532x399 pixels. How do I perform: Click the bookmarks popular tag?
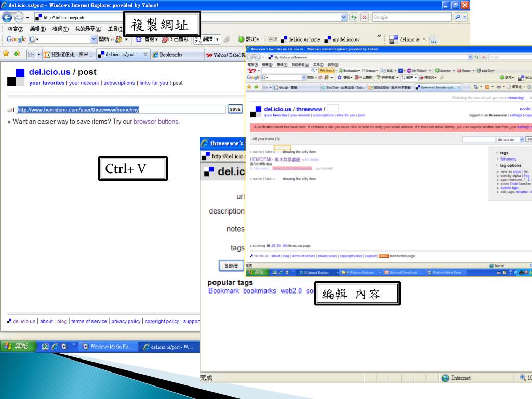[x=260, y=291]
